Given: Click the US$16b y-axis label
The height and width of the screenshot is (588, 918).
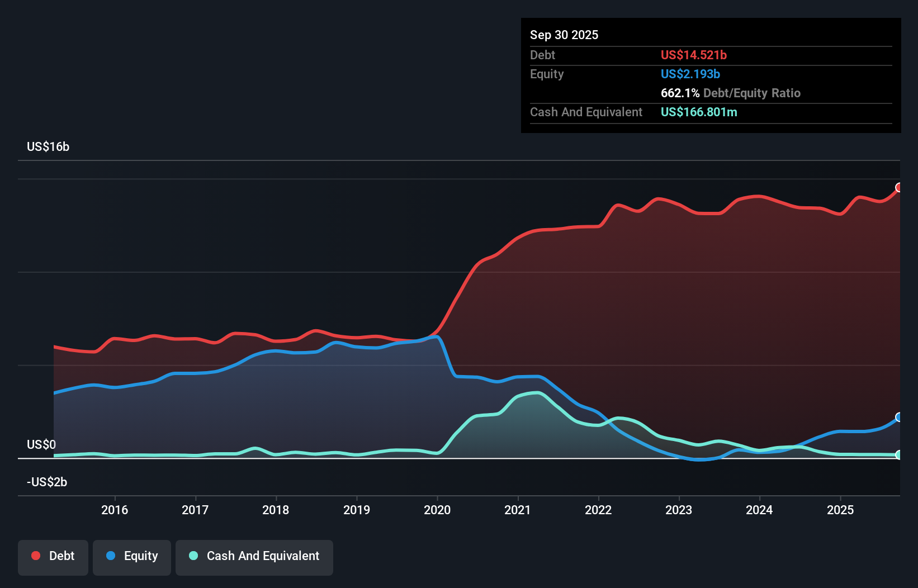Looking at the screenshot, I should (48, 147).
